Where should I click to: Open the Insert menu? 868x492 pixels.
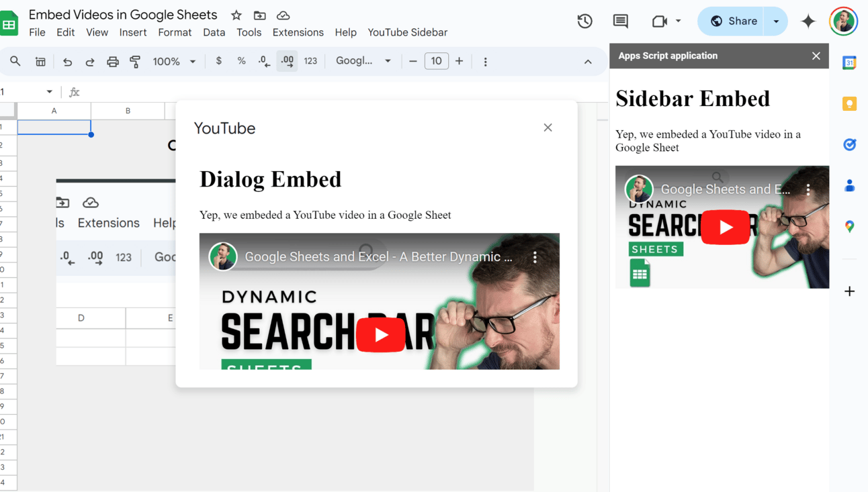(133, 32)
